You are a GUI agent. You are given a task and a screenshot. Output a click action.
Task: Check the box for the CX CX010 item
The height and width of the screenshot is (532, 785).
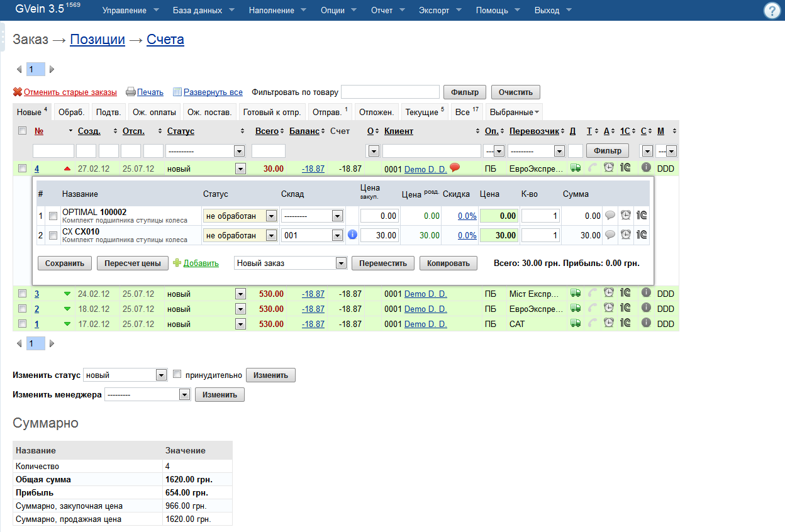point(53,235)
